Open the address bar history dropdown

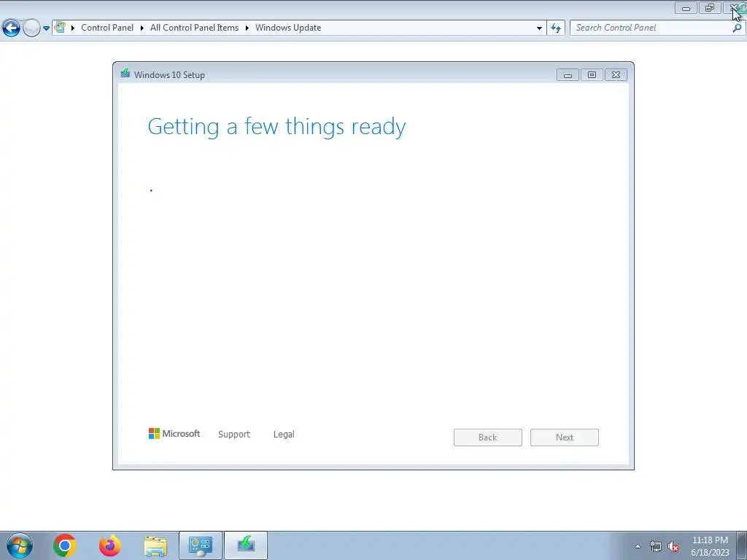[x=539, y=28]
